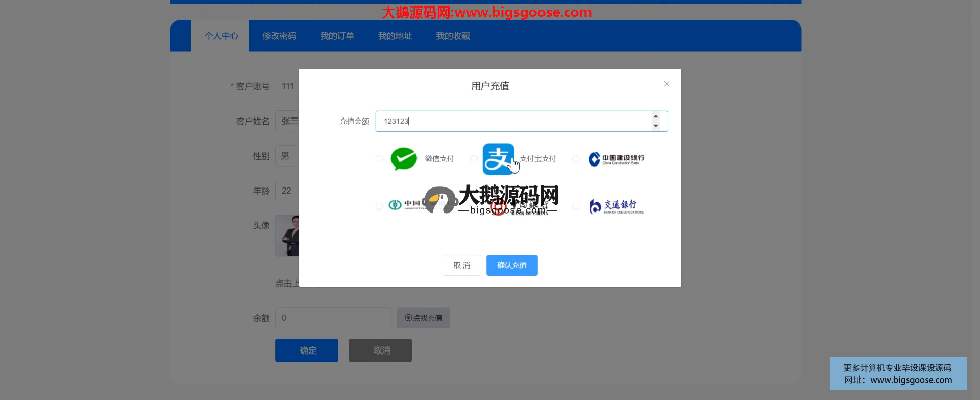Choose the 交通银行 radio button
This screenshot has height=400, width=980.
[x=576, y=206]
